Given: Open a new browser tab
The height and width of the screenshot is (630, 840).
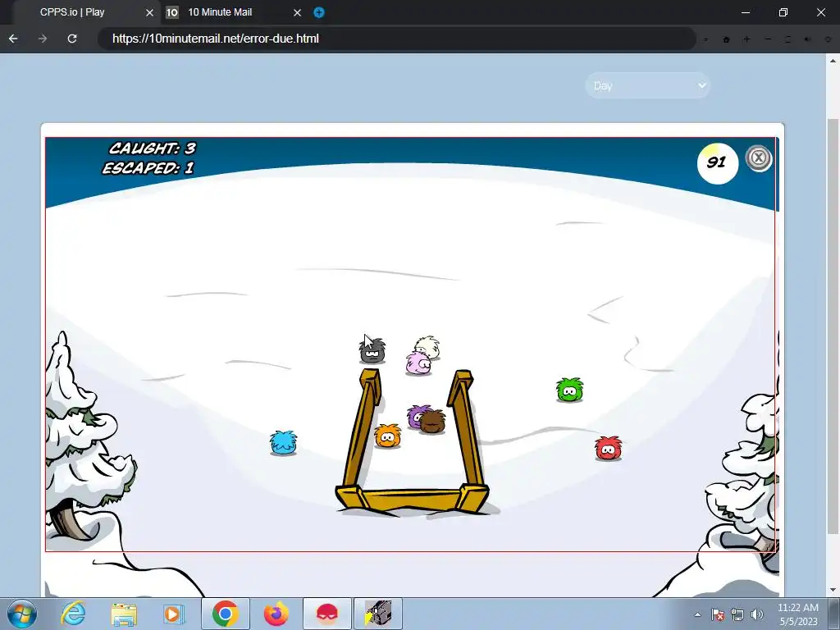Looking at the screenshot, I should [x=319, y=13].
